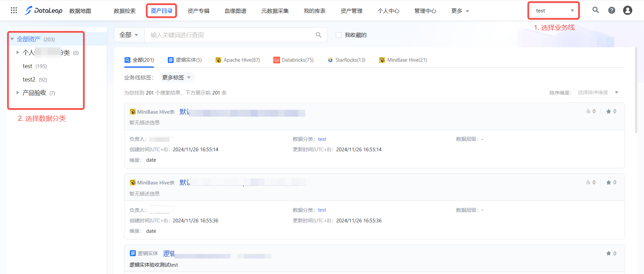Click the search magnifier in keyword box

[x=319, y=35]
